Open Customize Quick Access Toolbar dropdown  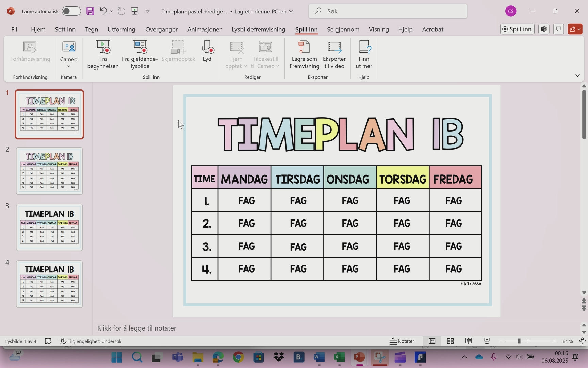(148, 11)
